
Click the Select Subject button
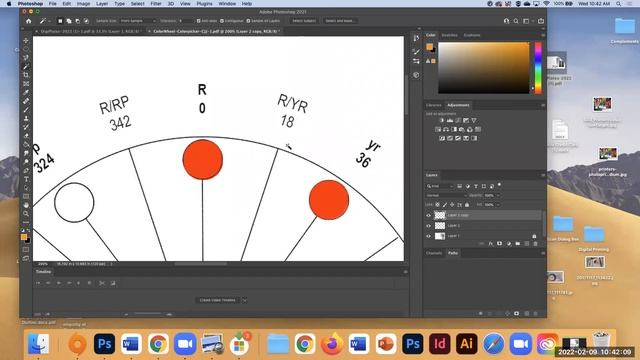tap(304, 21)
